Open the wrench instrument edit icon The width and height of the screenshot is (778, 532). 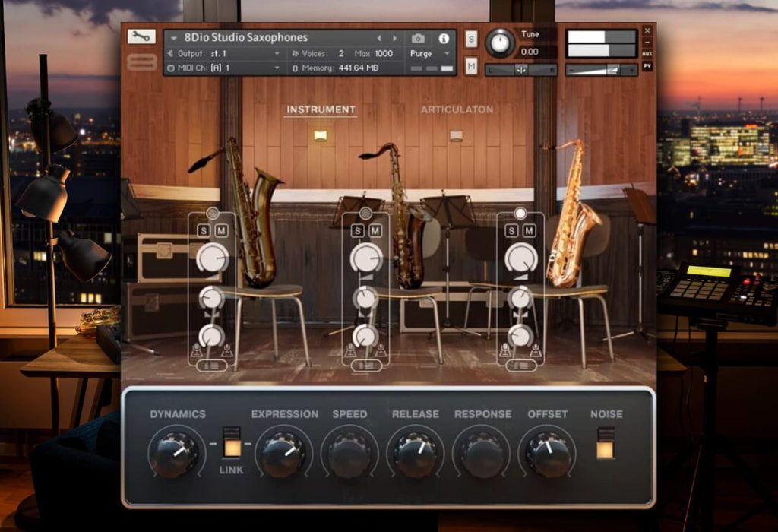(141, 36)
